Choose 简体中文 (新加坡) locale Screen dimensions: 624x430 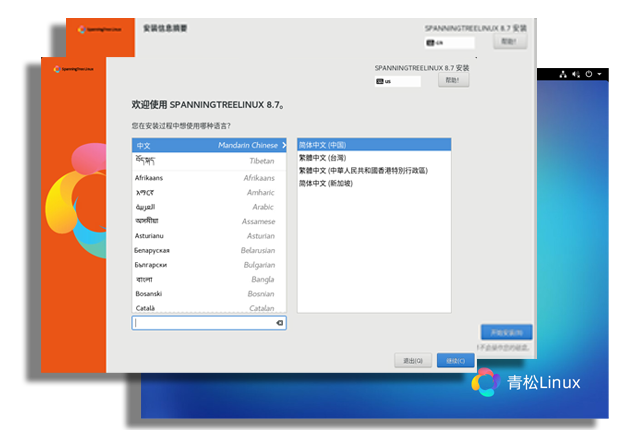(374, 183)
